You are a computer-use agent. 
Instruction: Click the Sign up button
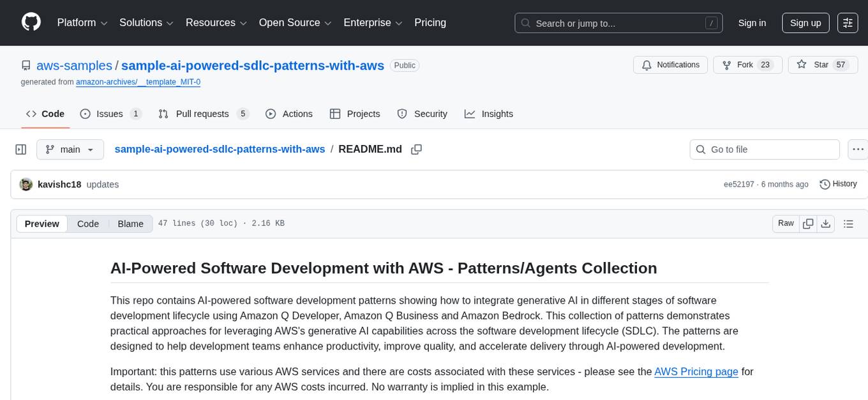click(805, 22)
